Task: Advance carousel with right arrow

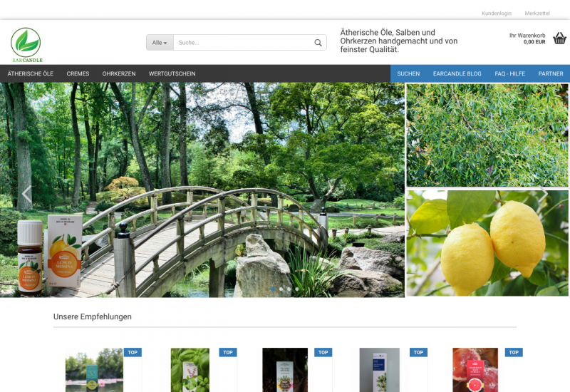Action: click(544, 193)
